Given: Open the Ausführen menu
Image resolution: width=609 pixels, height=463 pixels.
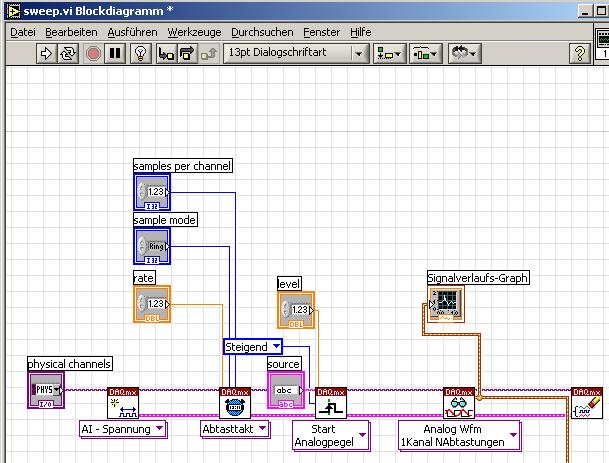Looking at the screenshot, I should 132,32.
